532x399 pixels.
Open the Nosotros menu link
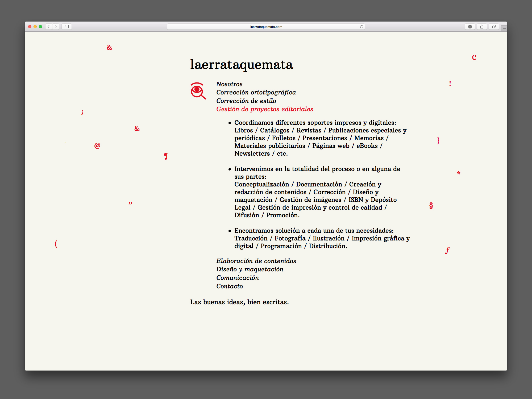point(229,84)
